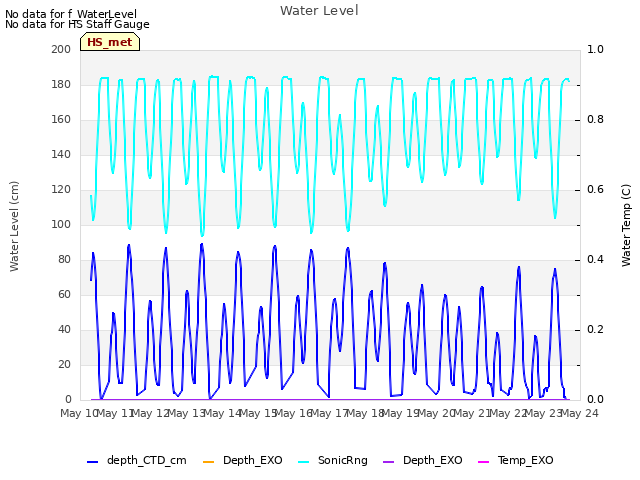Viewport: 640px width, 480px height.
Task: Click the 100 tick on left axis
Action: (61, 224)
